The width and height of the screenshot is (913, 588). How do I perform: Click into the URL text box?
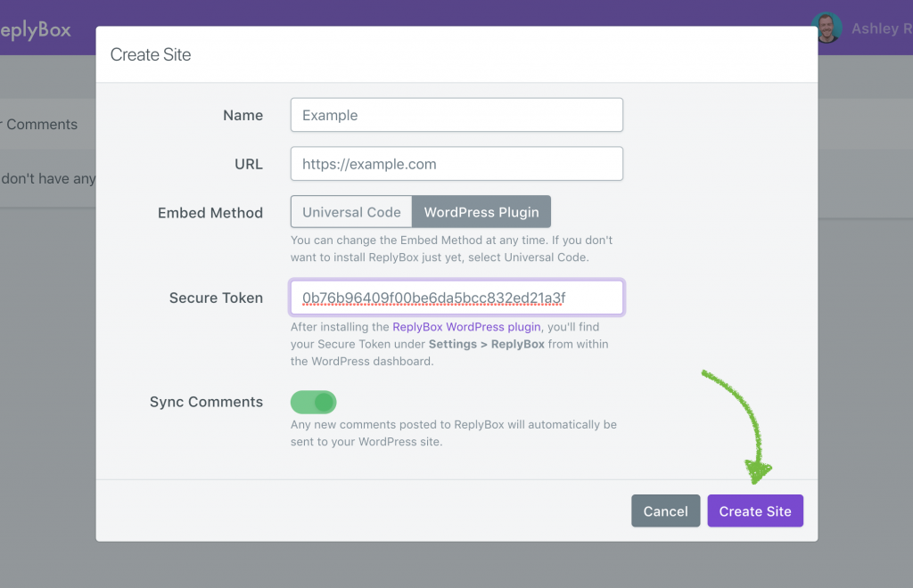coord(456,164)
